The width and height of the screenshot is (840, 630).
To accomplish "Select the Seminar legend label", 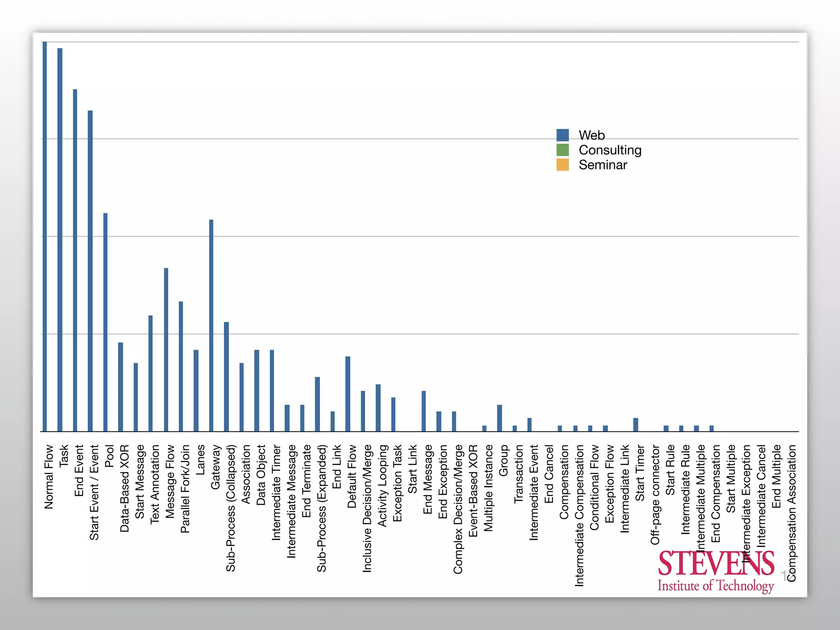I will [x=603, y=165].
